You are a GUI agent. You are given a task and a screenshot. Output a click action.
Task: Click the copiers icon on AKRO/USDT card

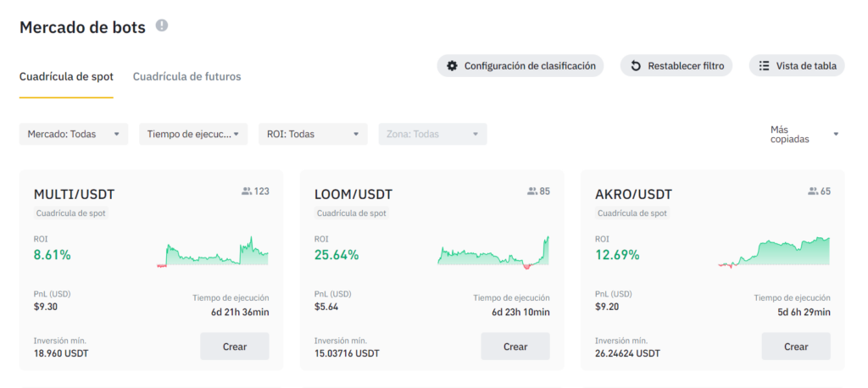(813, 191)
